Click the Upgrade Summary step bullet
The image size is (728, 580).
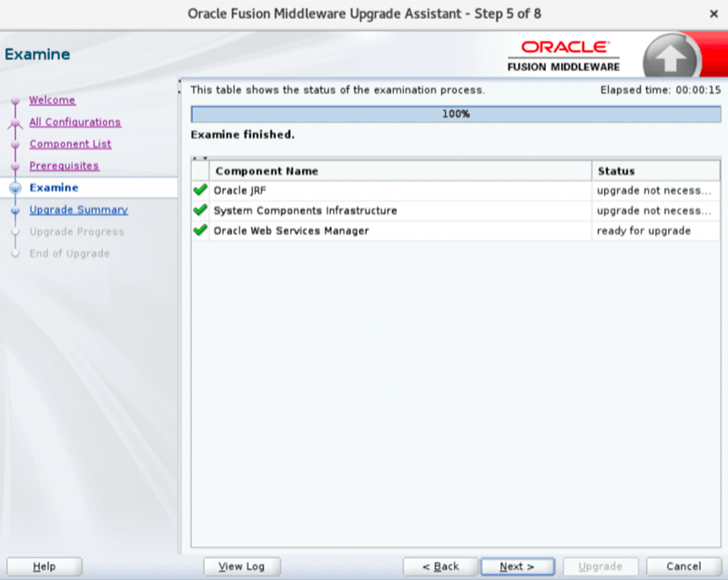(15, 210)
